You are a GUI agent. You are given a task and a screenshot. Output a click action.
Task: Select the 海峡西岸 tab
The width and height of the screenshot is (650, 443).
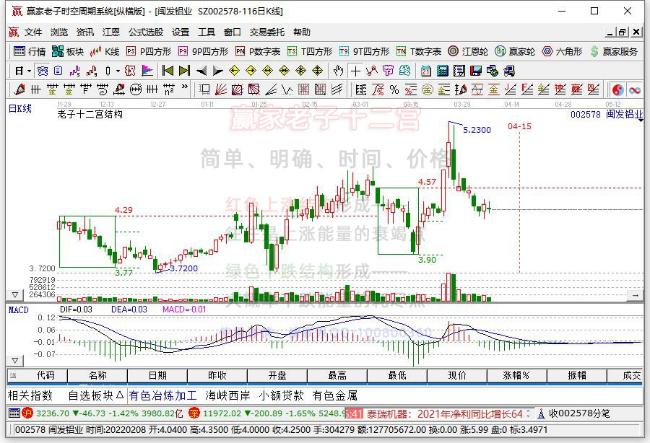(228, 395)
